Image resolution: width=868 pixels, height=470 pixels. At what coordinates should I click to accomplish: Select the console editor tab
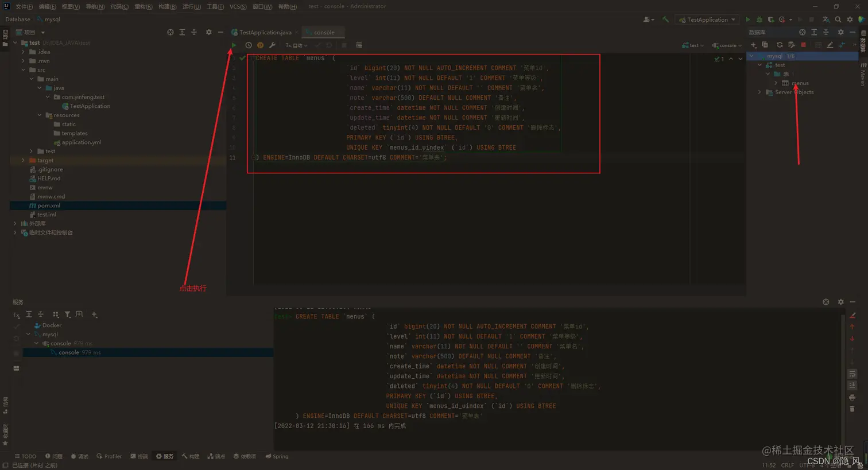(x=324, y=32)
